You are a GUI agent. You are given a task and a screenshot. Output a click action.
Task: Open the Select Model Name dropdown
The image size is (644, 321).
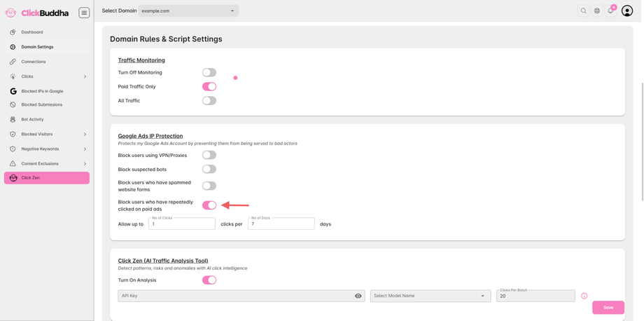click(x=430, y=296)
